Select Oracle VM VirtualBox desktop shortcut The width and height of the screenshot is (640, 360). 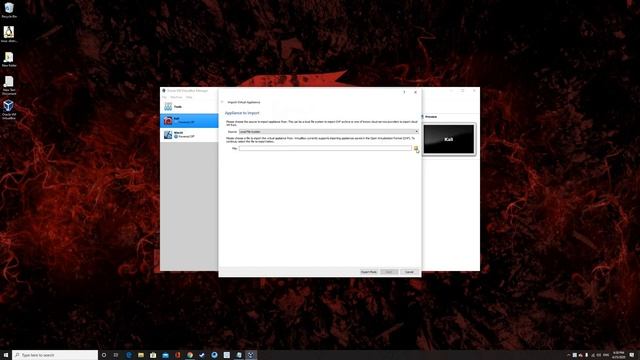9,110
